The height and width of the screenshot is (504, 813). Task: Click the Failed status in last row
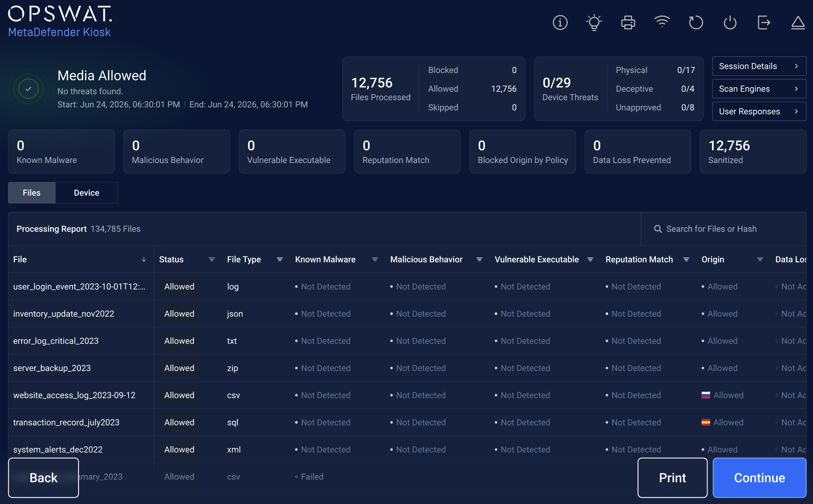click(x=312, y=476)
